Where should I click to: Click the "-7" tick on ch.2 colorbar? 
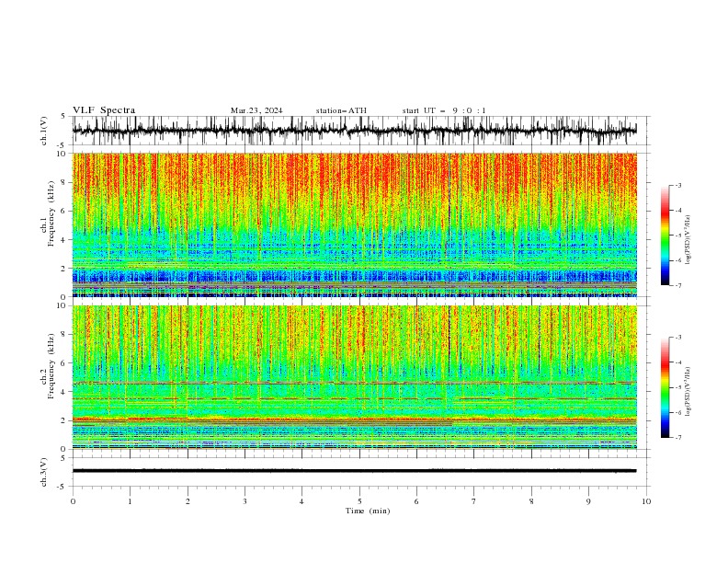(678, 438)
